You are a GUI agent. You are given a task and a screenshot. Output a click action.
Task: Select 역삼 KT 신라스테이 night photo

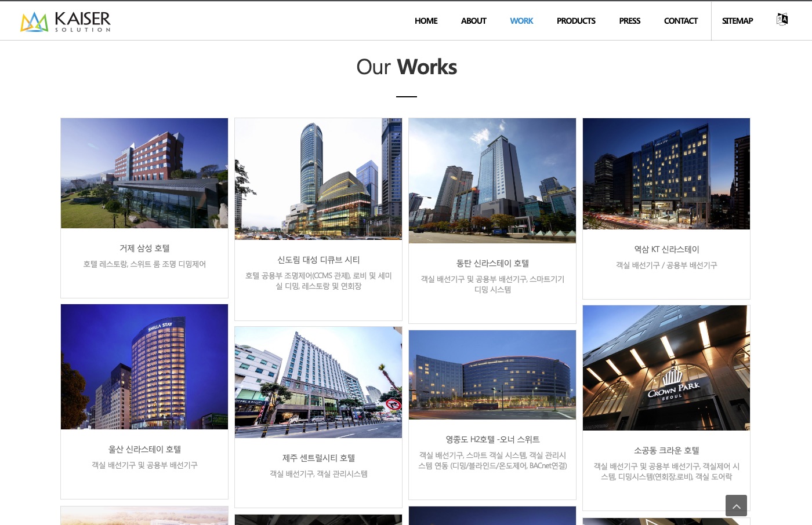[x=666, y=174]
